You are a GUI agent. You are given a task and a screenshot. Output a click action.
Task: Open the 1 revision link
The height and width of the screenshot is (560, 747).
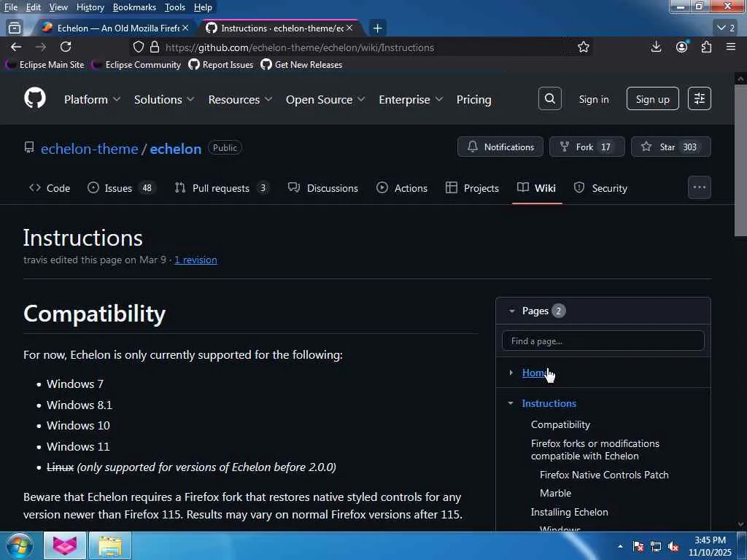click(196, 260)
